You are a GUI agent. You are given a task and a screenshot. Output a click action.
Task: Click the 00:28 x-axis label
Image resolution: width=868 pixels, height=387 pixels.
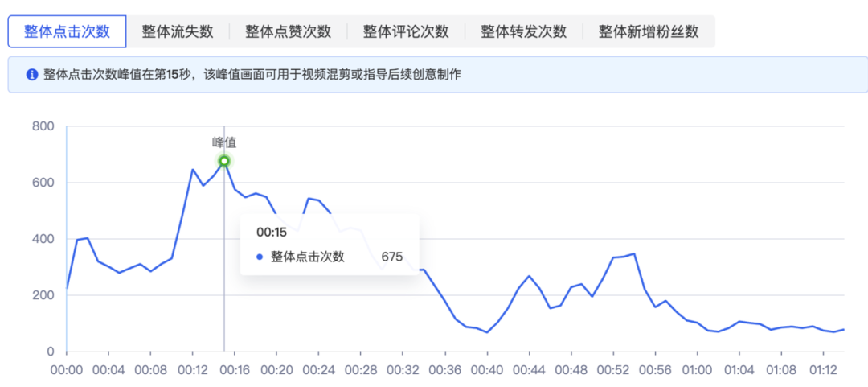(361, 370)
